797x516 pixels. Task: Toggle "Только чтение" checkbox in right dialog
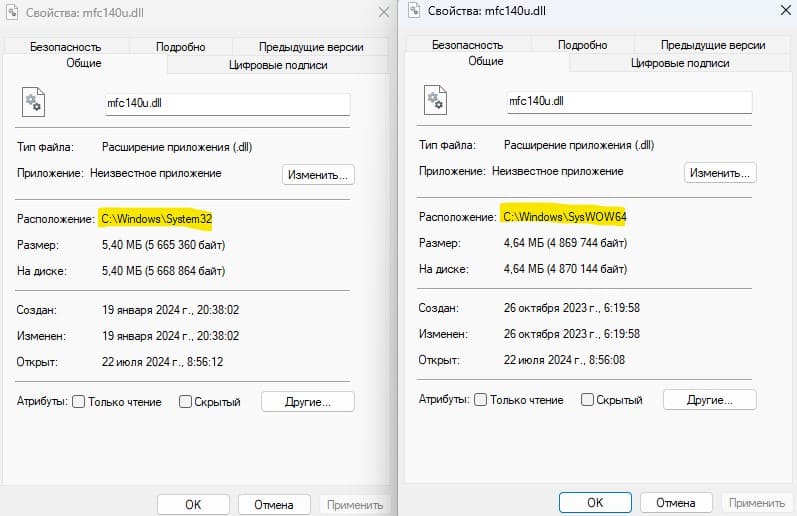(480, 400)
